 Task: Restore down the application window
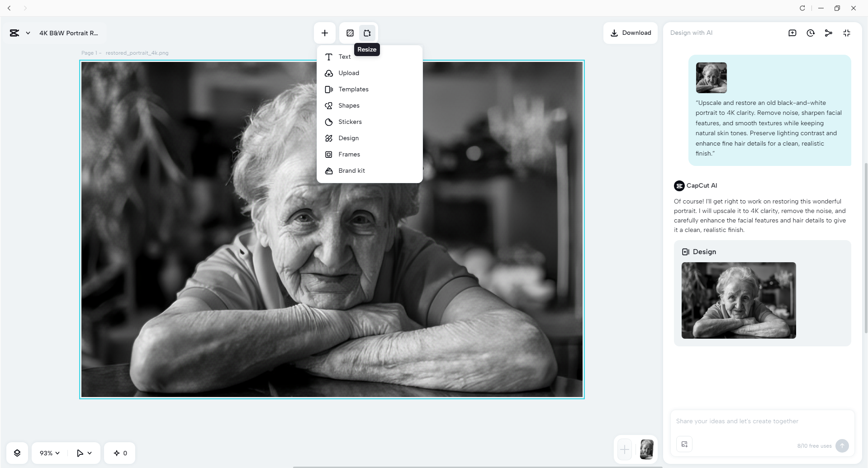[837, 8]
